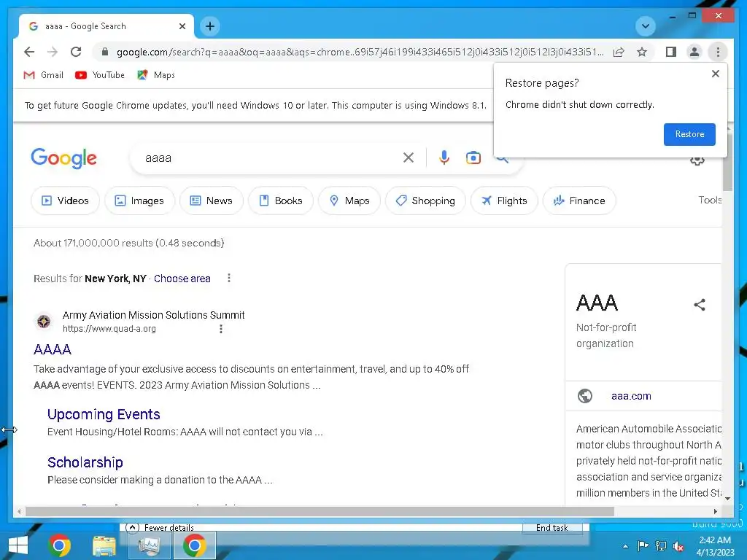Click the horizontal scrollbar thumb

320,511
